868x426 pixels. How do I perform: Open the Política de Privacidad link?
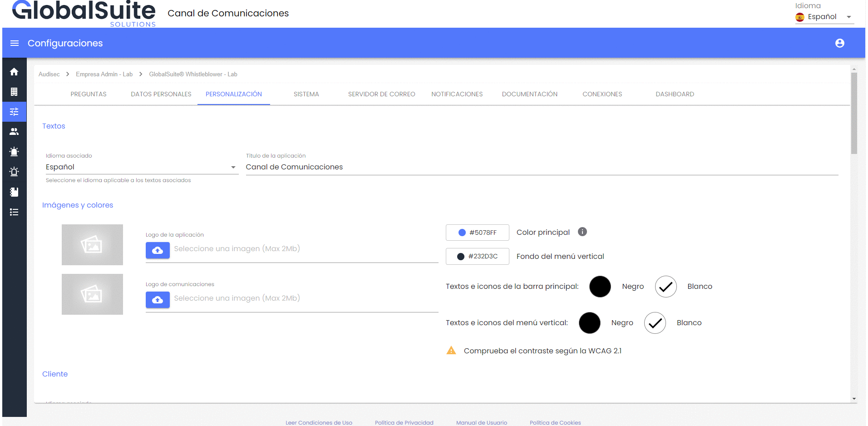[404, 422]
